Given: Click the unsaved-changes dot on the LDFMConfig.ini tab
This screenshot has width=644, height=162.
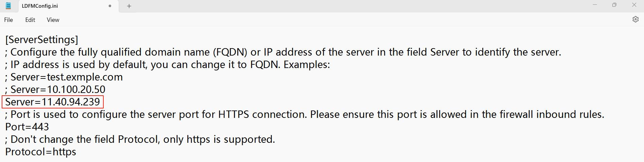Looking at the screenshot, I should pyautogui.click(x=110, y=6).
